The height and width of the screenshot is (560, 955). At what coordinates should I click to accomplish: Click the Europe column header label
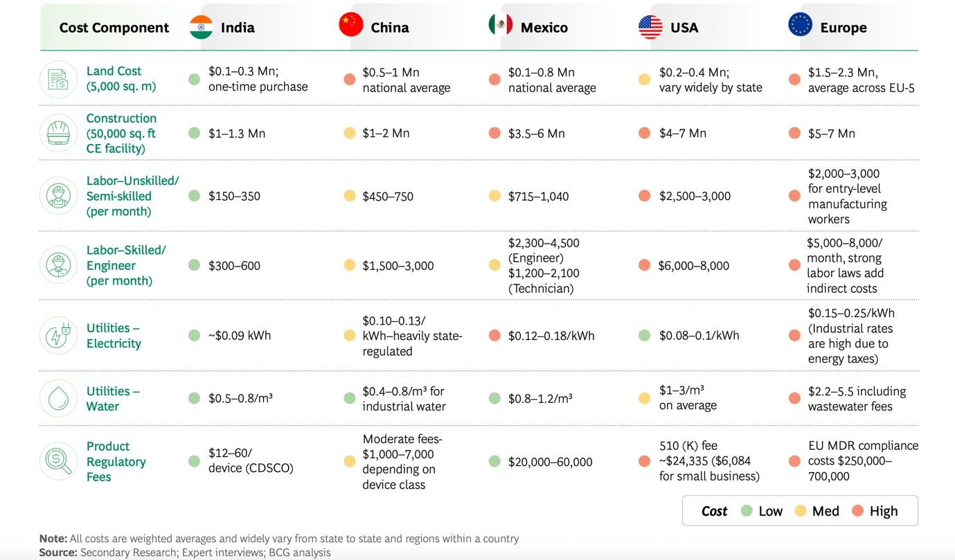[x=844, y=28]
